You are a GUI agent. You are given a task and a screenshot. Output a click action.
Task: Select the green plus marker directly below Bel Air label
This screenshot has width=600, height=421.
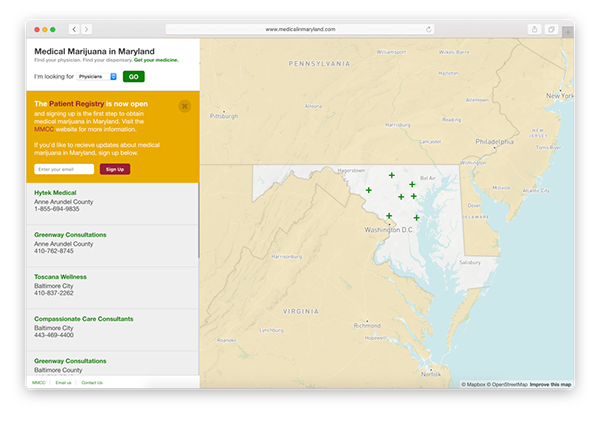click(x=412, y=184)
